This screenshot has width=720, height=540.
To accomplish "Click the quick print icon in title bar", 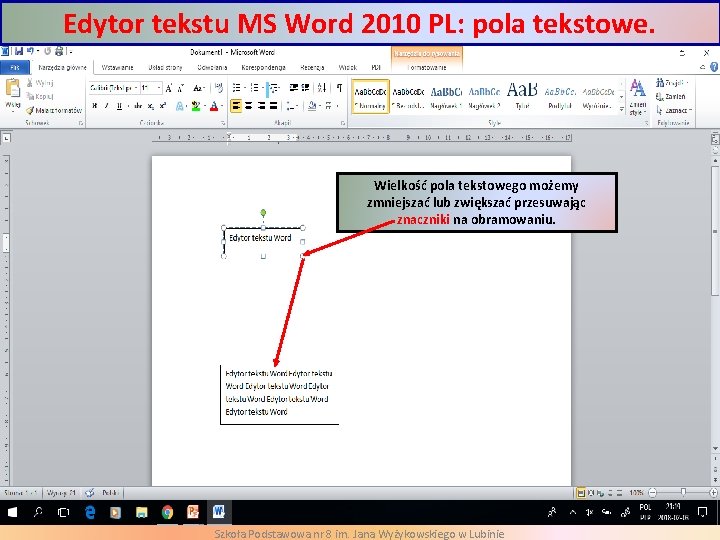I will [59, 51].
